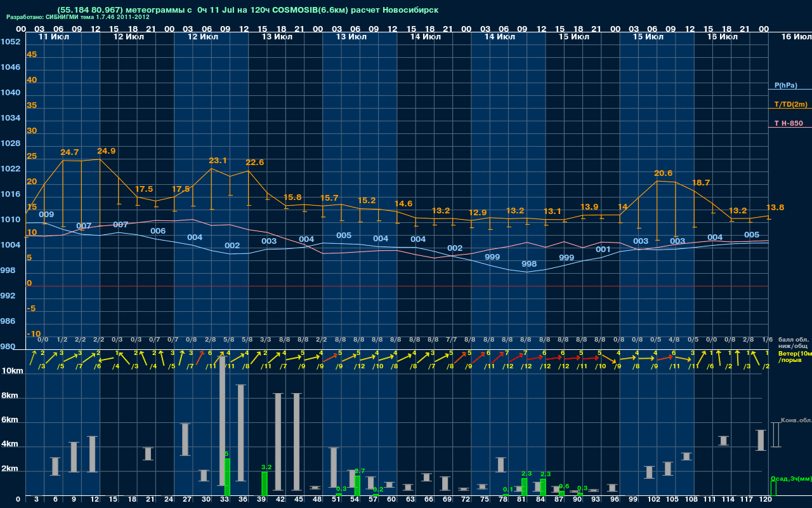Click the gray cloud bar above hour 45
The width and height of the screenshot is (812, 508).
point(296,442)
